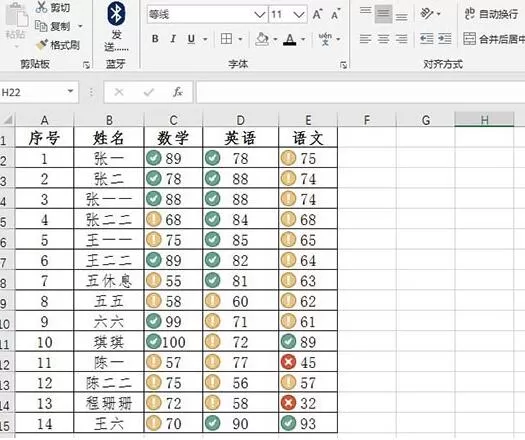Toggle underline formatting
The height and width of the screenshot is (440, 525).
(191, 39)
